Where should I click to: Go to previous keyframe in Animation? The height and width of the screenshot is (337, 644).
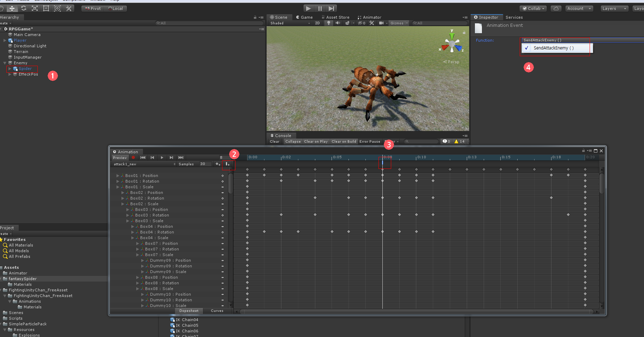[x=153, y=158]
